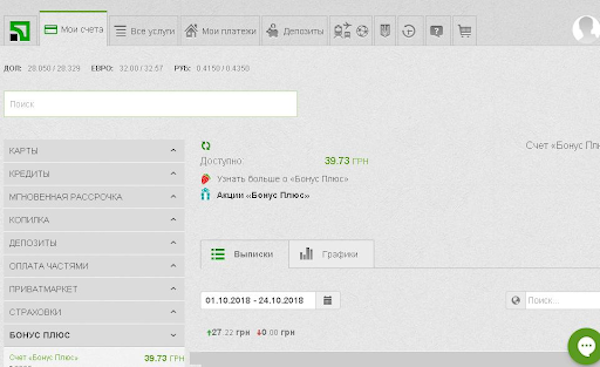
Task: Expand the КОПИЛКА sidebar section
Action: 94,220
